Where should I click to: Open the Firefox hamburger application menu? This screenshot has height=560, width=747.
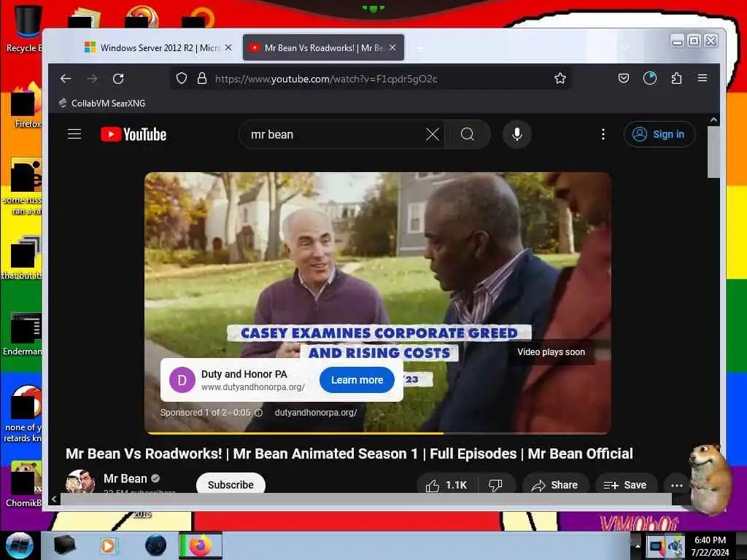703,77
